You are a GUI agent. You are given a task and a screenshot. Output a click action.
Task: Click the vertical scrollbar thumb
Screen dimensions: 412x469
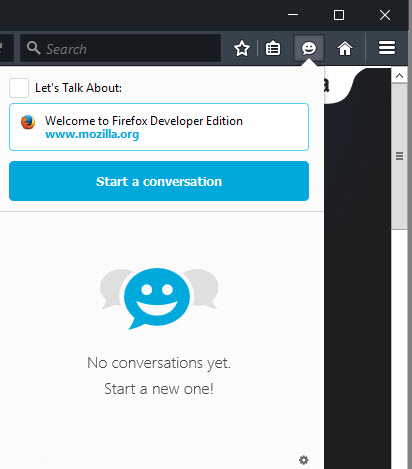coord(399,156)
